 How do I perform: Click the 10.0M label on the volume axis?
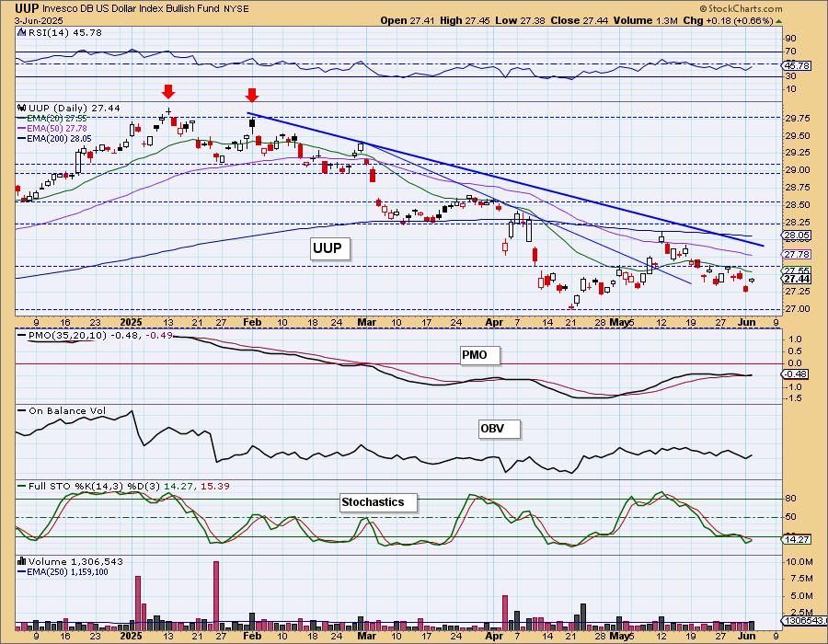tap(799, 562)
